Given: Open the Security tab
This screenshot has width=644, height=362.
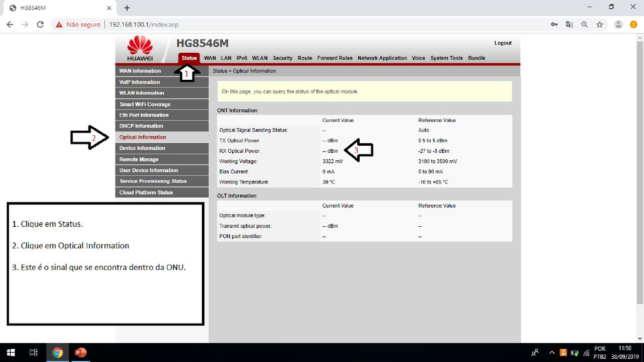Looking at the screenshot, I should [x=282, y=58].
